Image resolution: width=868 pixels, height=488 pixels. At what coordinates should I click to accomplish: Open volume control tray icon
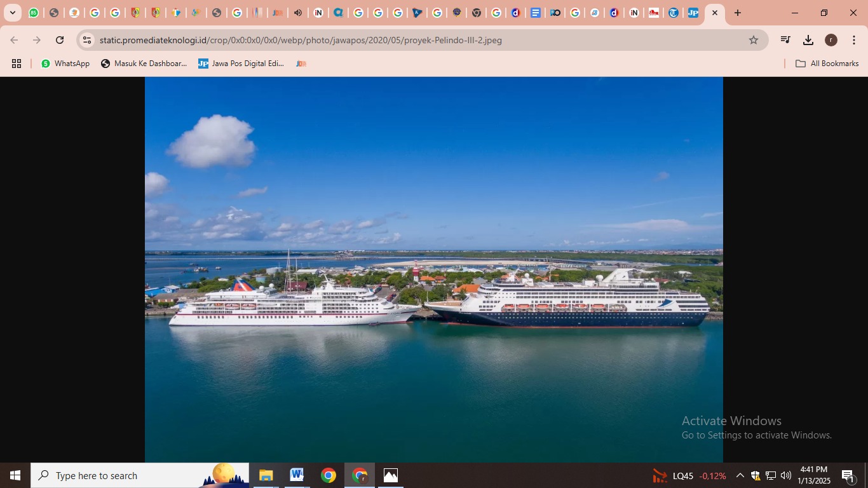click(x=786, y=475)
